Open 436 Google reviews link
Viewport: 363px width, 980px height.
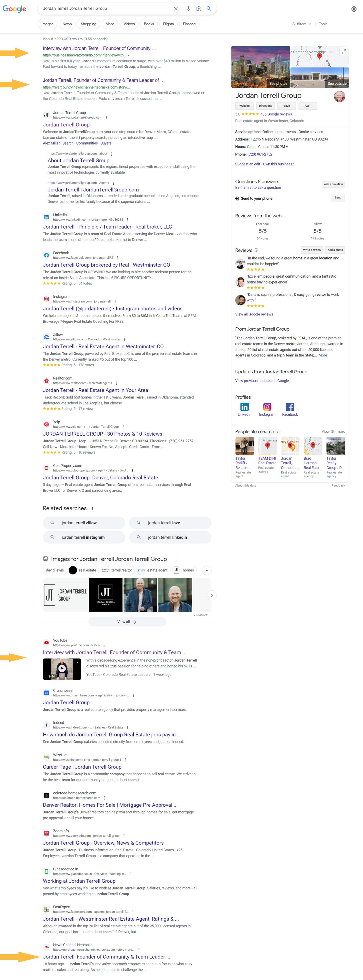coord(276,114)
